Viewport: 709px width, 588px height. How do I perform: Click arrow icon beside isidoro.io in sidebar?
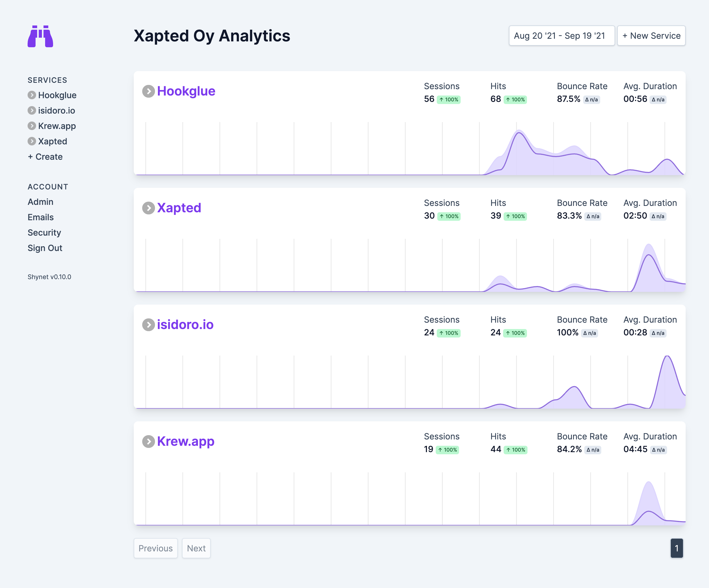32,110
